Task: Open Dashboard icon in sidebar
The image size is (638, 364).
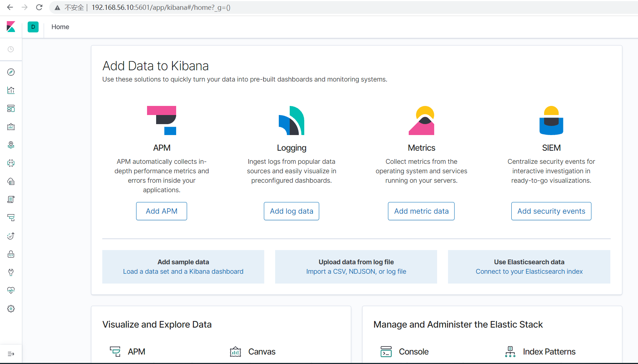Action: [11, 108]
